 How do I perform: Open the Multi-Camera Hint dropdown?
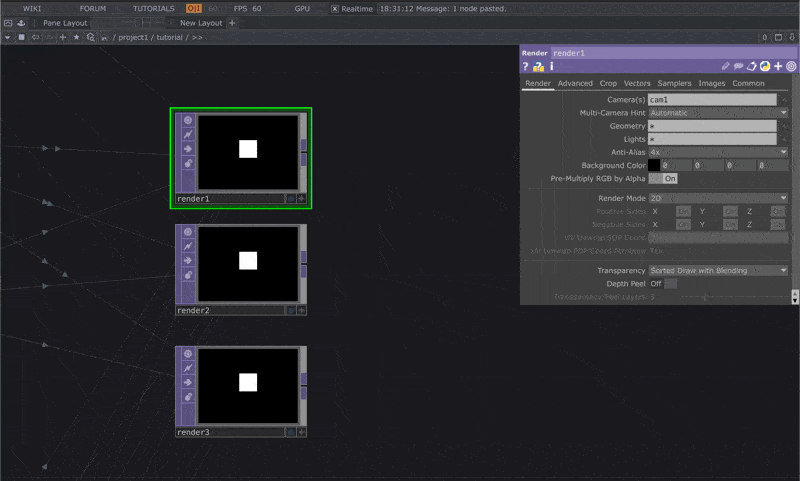coord(718,113)
